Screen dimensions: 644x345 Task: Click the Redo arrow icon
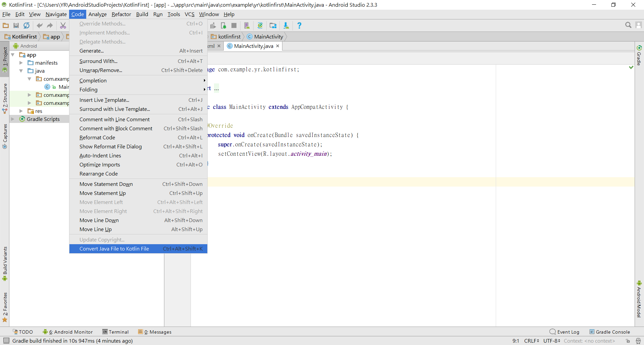click(x=50, y=25)
